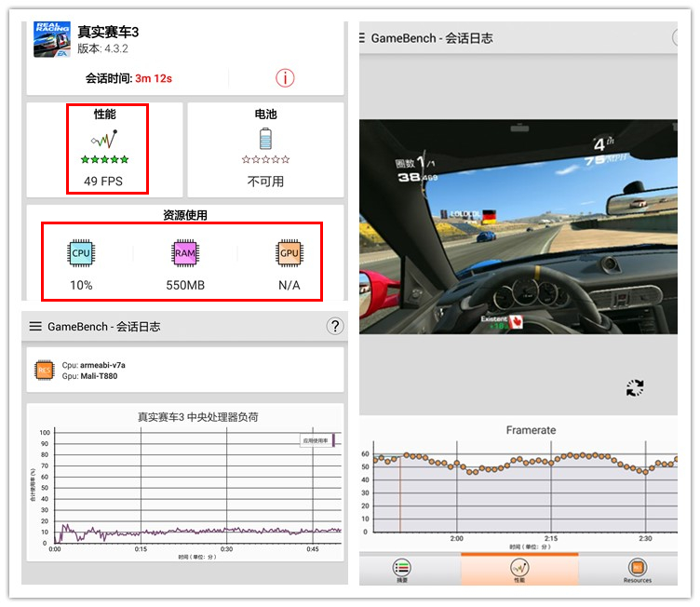Open the Real Racing 3 app icon

coord(52,39)
